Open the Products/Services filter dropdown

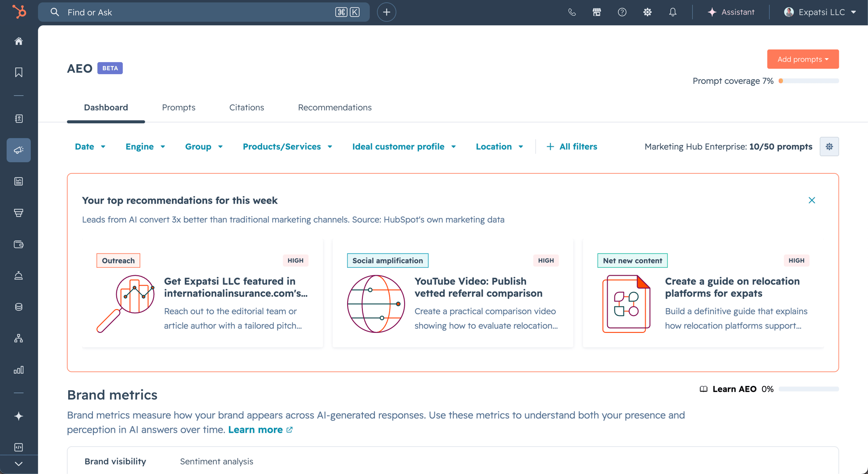coord(288,147)
